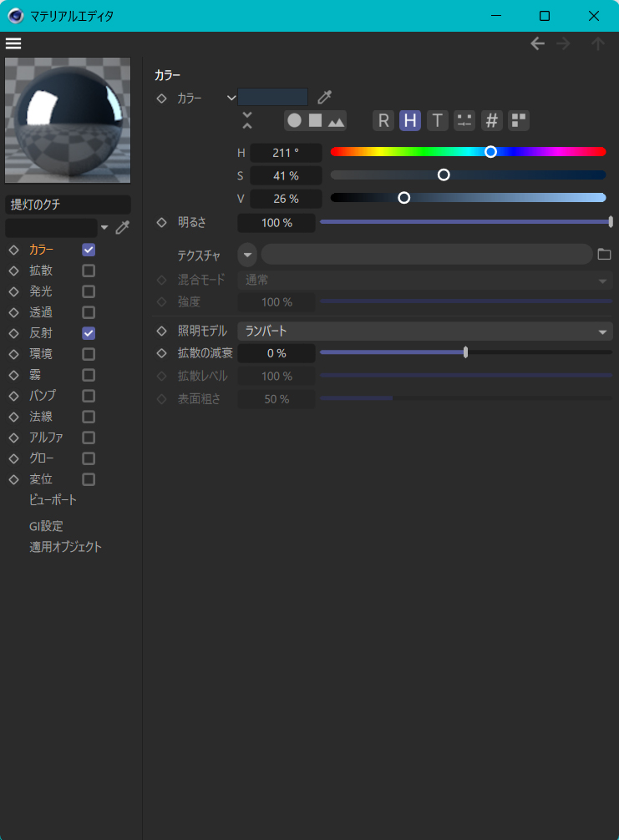Enable the 発光 channel checkbox
Image resolution: width=619 pixels, height=840 pixels.
[x=89, y=291]
